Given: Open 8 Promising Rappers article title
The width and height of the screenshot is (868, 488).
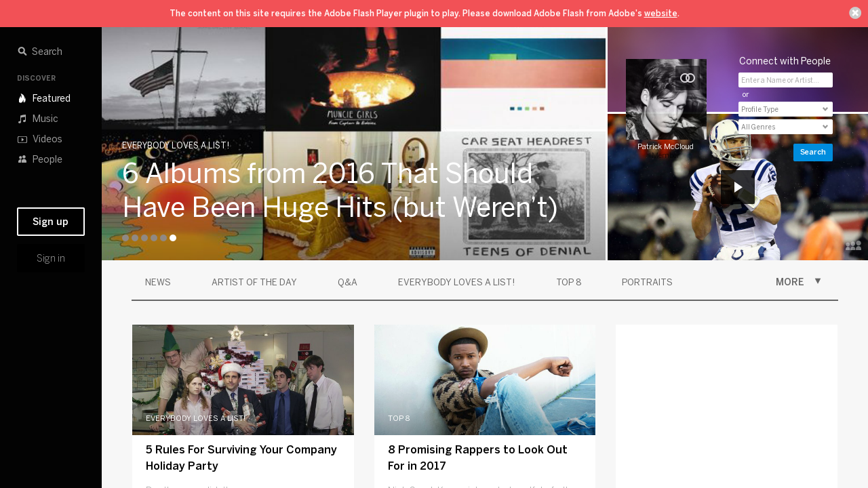Looking at the screenshot, I should click(x=477, y=457).
